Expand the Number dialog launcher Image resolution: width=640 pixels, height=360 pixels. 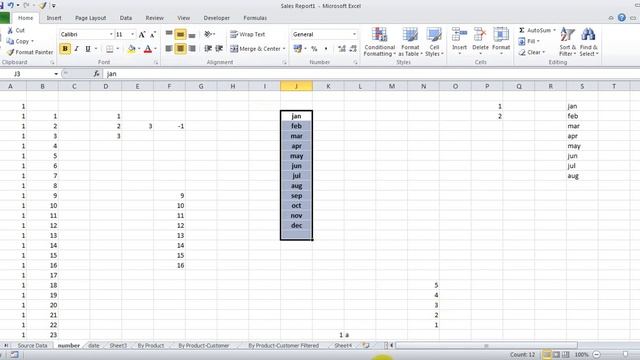(x=356, y=62)
